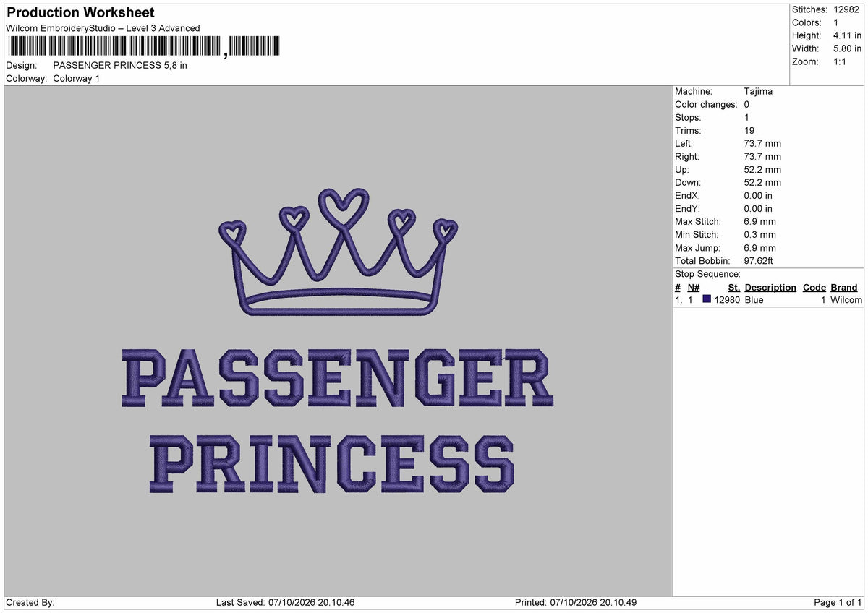
Task: Select the Total Bobbin value 97.62ft
Action: pos(759,260)
